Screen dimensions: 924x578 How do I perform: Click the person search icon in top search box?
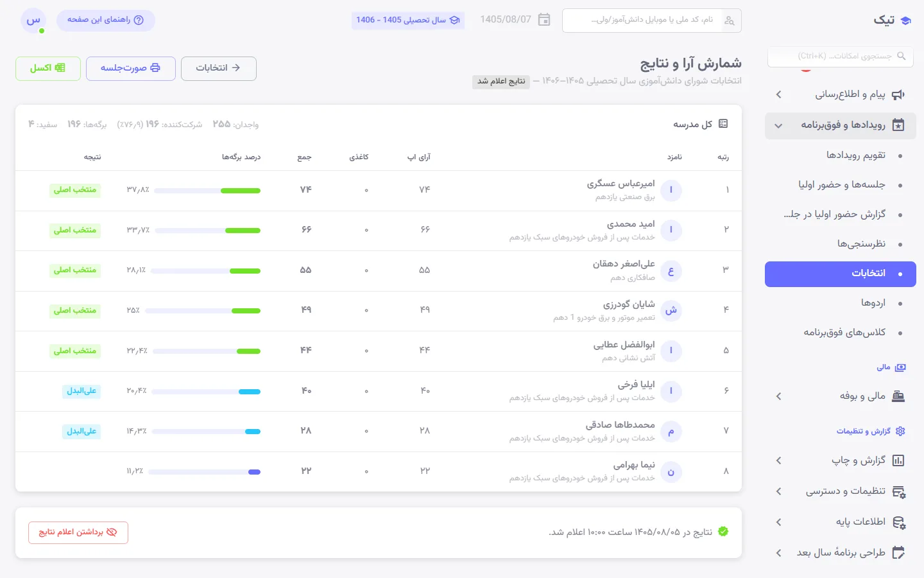pyautogui.click(x=730, y=21)
